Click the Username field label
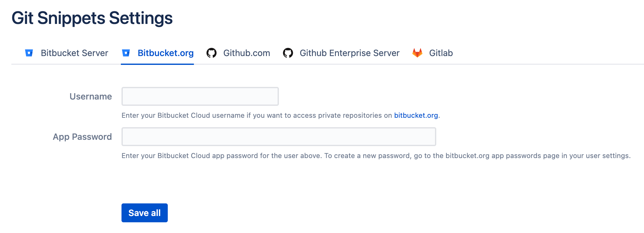Viewport: 644px width, 233px height. [91, 96]
